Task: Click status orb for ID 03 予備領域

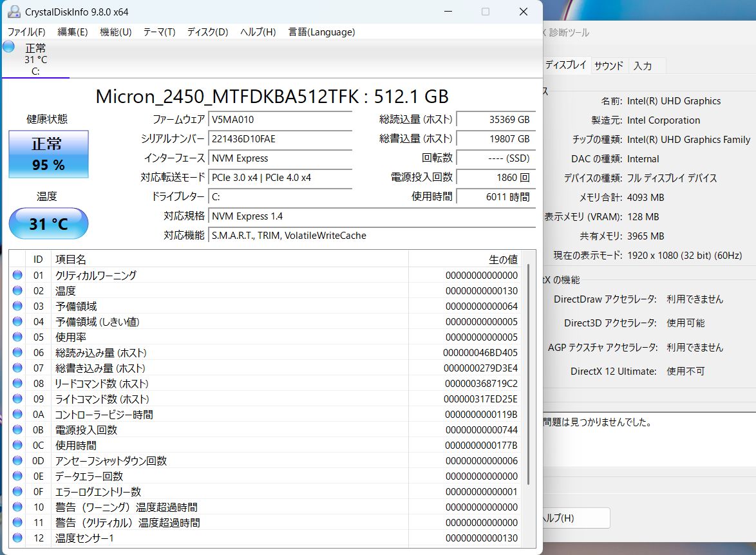Action: click(17, 306)
